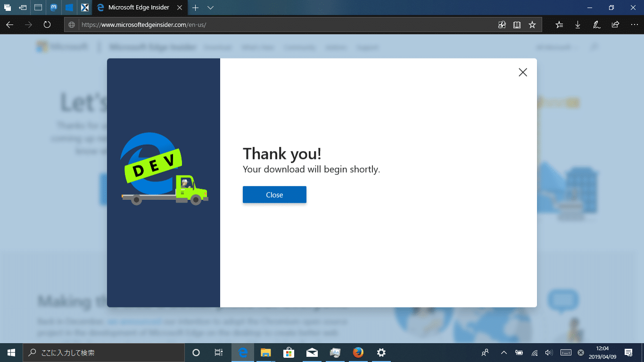Viewport: 644px width, 362px height.
Task: Click the Share page icon
Action: point(615,25)
